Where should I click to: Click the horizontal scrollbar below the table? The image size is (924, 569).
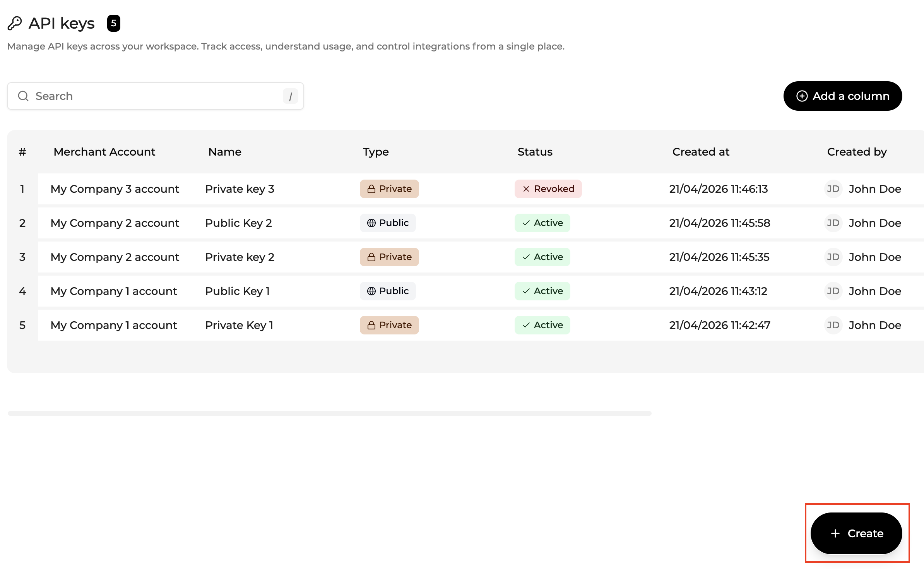329,413
